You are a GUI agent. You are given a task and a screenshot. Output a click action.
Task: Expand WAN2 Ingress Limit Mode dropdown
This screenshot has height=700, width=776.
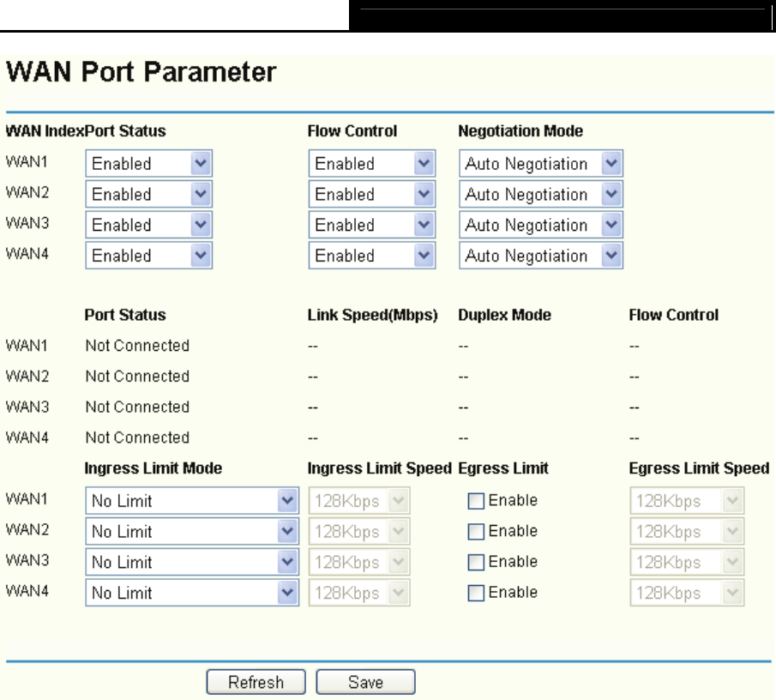tap(192, 532)
